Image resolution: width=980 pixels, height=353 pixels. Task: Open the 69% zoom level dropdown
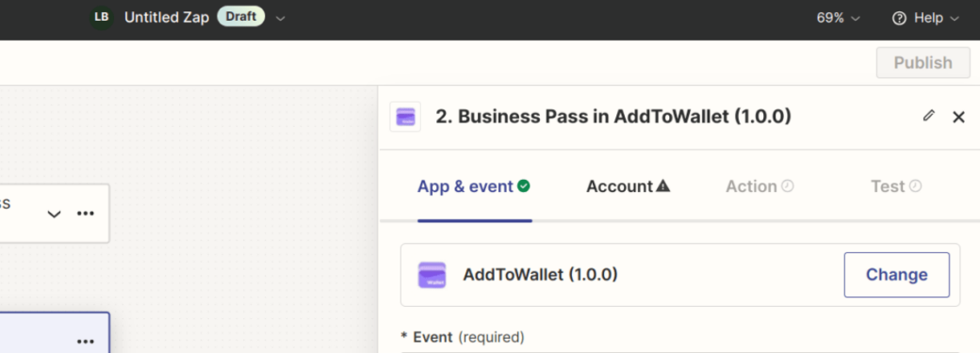coord(838,18)
